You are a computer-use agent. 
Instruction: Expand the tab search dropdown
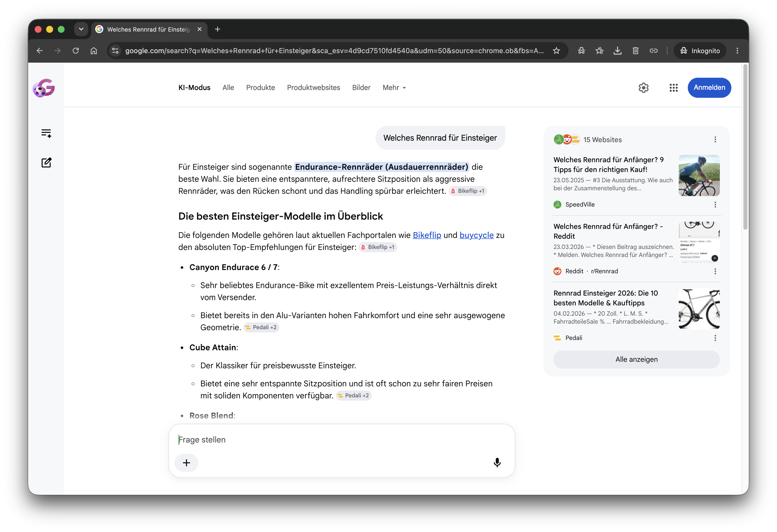tap(81, 29)
